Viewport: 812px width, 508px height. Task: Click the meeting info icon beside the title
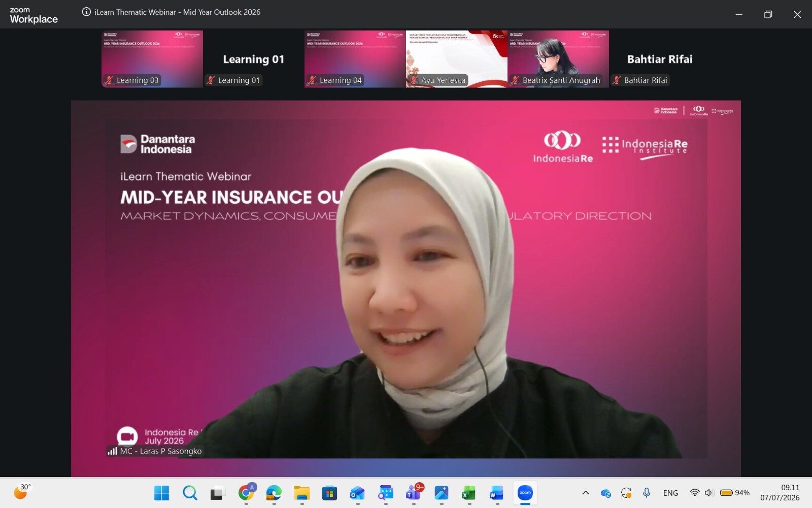point(86,12)
